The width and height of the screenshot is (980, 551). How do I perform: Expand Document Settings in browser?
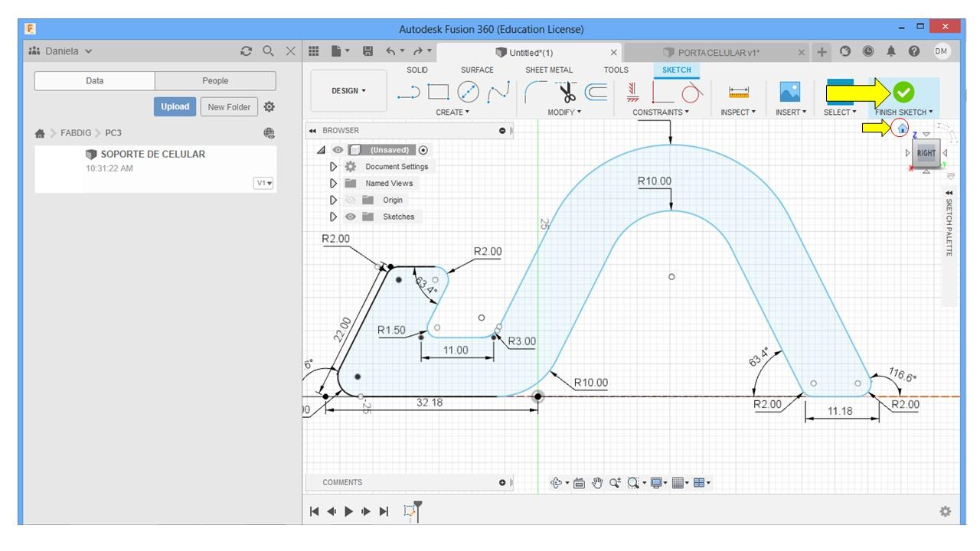[334, 167]
